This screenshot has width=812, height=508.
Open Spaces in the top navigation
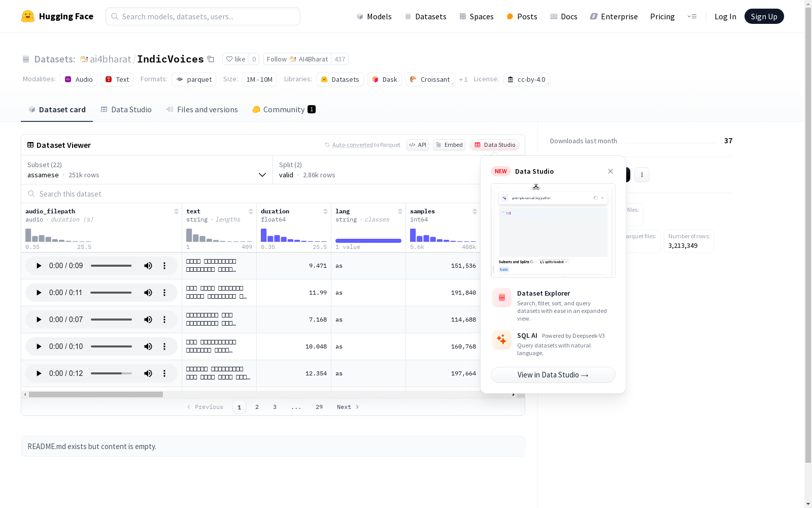point(477,16)
